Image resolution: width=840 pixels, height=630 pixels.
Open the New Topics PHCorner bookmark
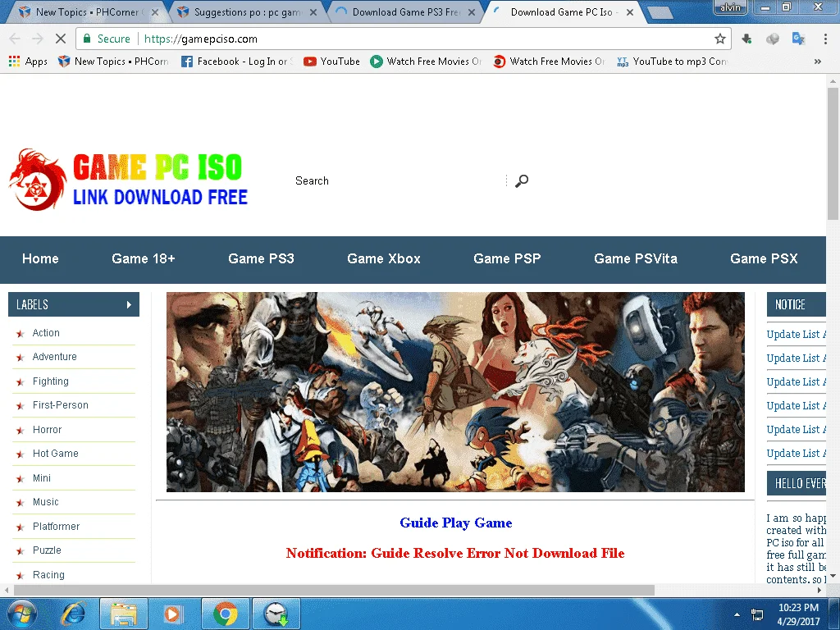[113, 62]
